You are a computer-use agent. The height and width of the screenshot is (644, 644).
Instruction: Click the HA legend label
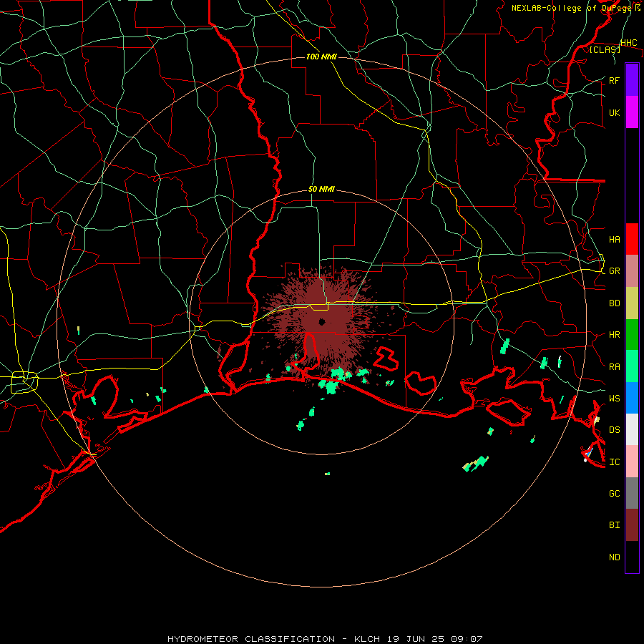tap(614, 240)
